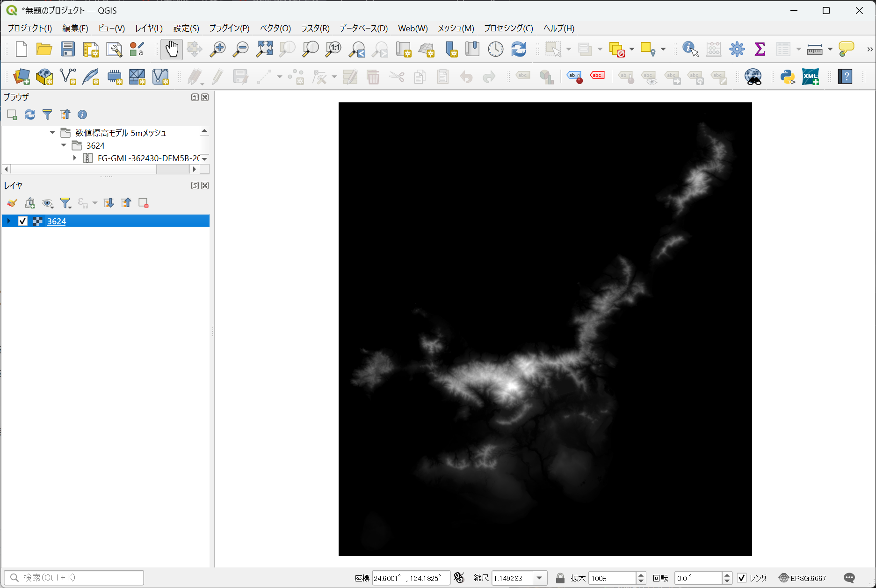Open the ラスタ(R) menu
Screen dimensions: 876x588
pos(315,29)
